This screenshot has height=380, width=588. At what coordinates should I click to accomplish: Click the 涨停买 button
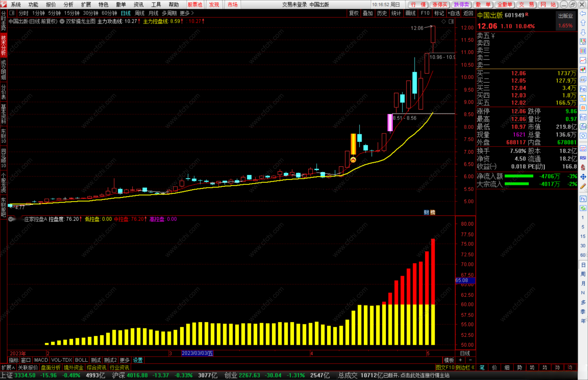(440, 4)
